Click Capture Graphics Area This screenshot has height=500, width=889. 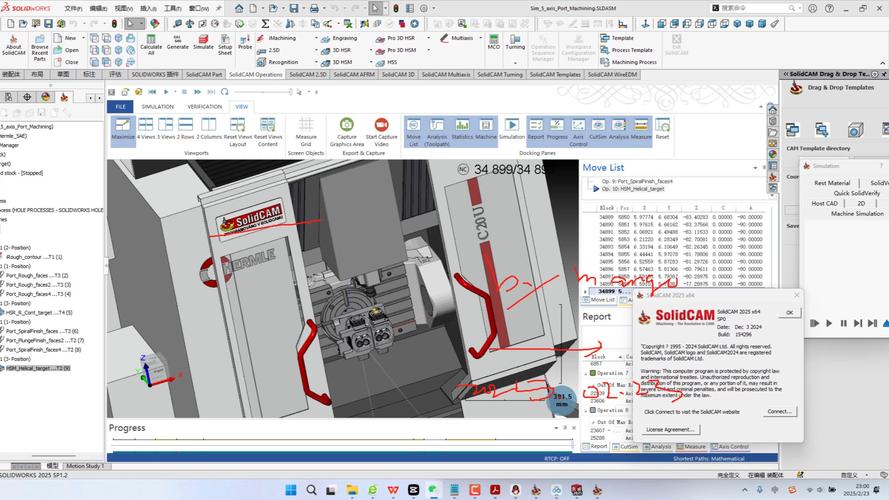coord(346,132)
